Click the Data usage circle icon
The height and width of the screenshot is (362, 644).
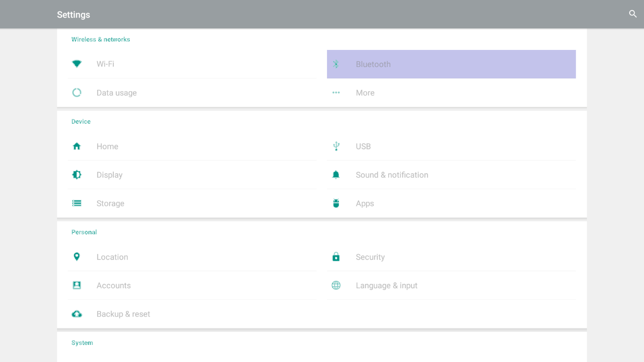(x=77, y=93)
